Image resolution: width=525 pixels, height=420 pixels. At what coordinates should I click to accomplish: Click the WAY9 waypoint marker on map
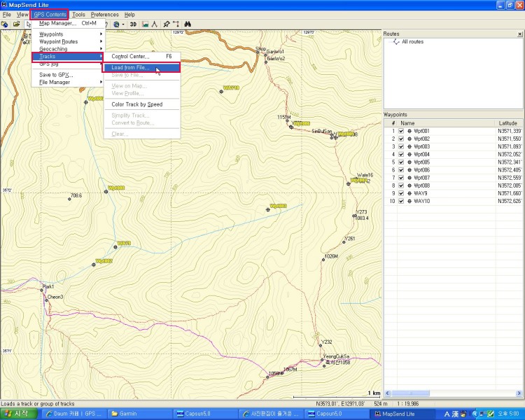tap(115, 247)
